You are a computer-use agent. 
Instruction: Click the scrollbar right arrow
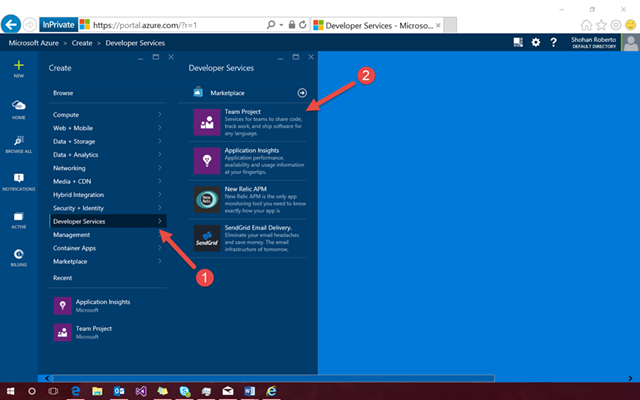coord(630,378)
